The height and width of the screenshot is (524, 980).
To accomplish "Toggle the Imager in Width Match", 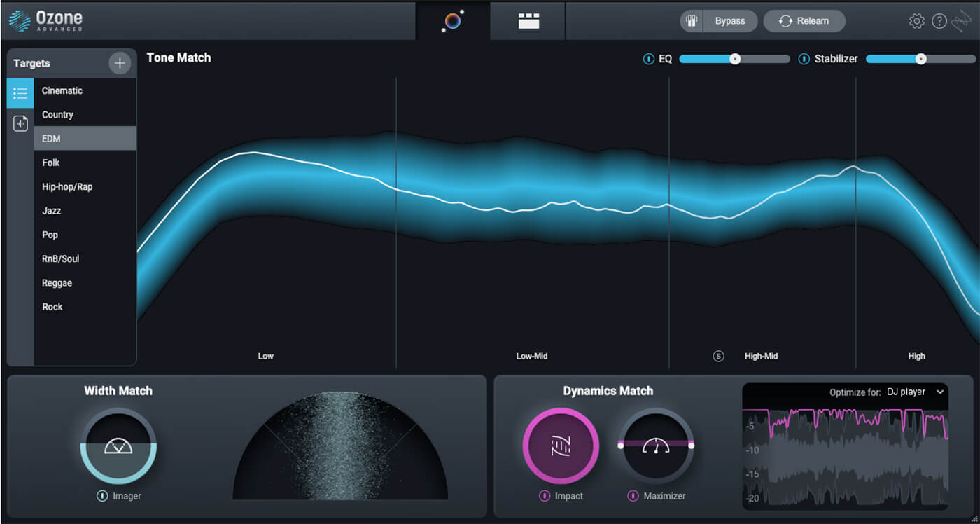I will click(x=103, y=496).
